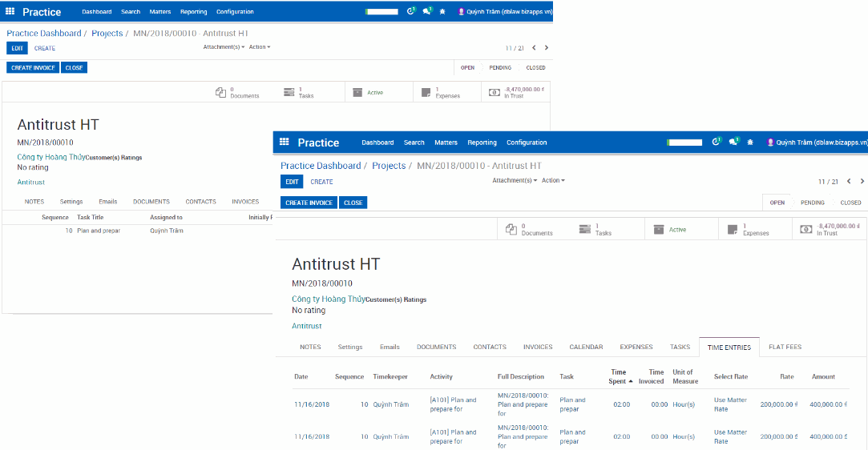868x450 pixels.
Task: Click progress bar in front window navbar
Action: click(x=684, y=143)
